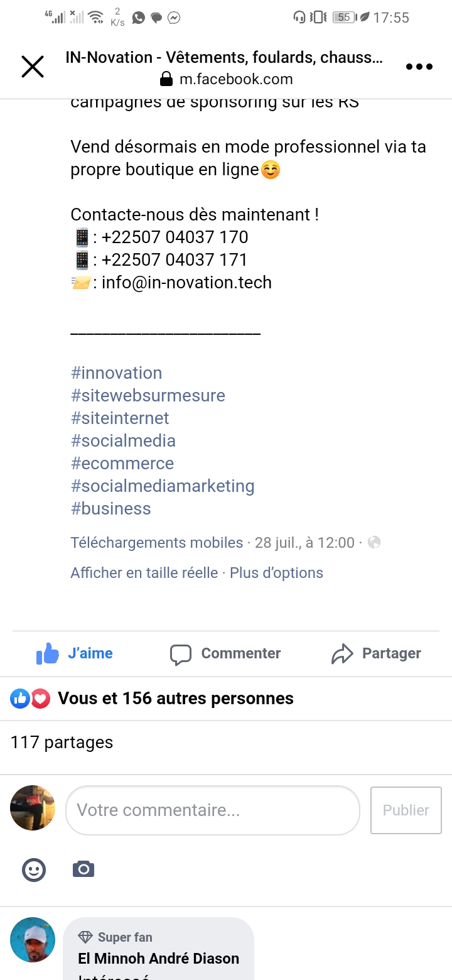
Task: Tap Afficher en taille réelle link
Action: 144,572
